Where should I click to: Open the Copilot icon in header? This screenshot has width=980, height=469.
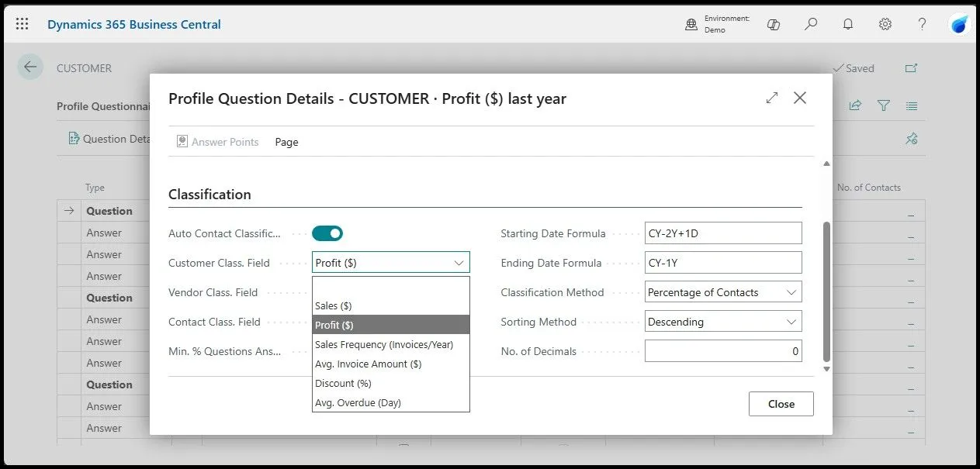[x=773, y=25]
